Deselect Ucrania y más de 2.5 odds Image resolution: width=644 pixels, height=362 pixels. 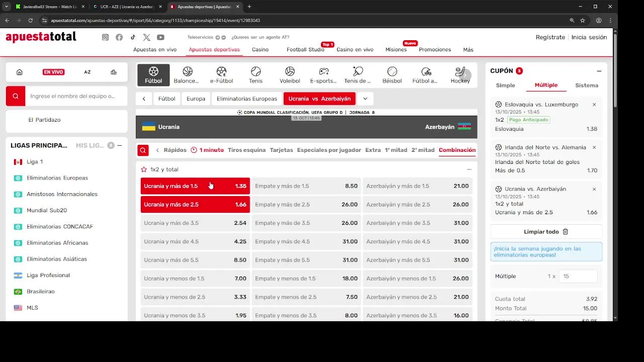click(195, 205)
